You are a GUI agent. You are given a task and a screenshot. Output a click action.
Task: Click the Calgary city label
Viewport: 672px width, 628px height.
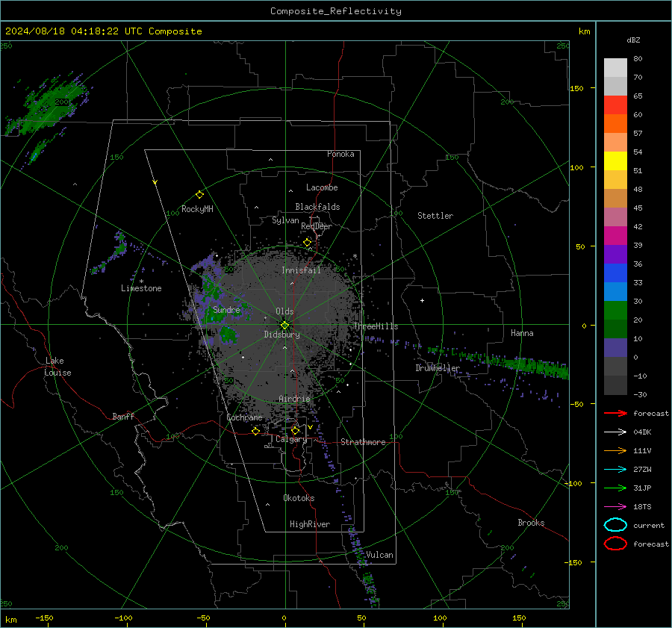point(291,439)
